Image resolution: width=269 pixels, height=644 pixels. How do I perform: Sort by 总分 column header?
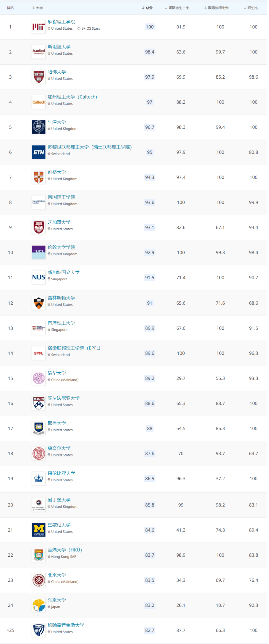pos(148,8)
